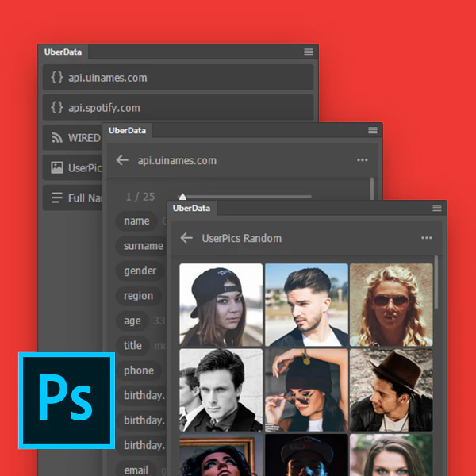The image size is (476, 476).
Task: Click curly braces icon beside api.uinames.com
Action: point(57,78)
